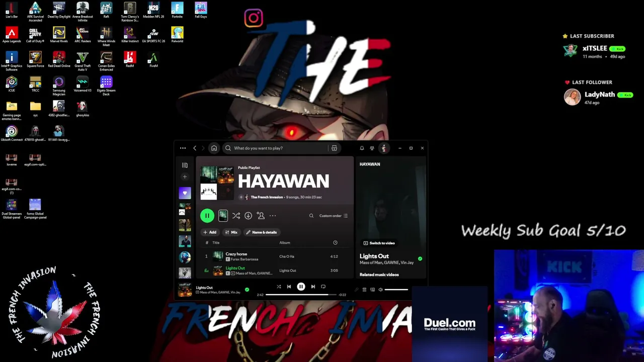644x362 pixels.
Task: Sort by the duration clock column
Action: pos(335,243)
